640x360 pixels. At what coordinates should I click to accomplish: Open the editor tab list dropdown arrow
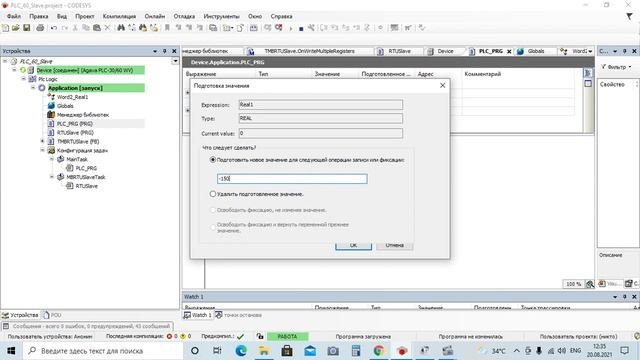[x=590, y=51]
